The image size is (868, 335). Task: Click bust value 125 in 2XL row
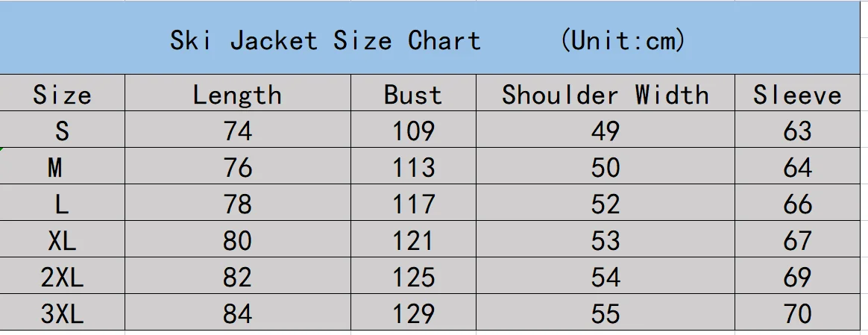(413, 277)
